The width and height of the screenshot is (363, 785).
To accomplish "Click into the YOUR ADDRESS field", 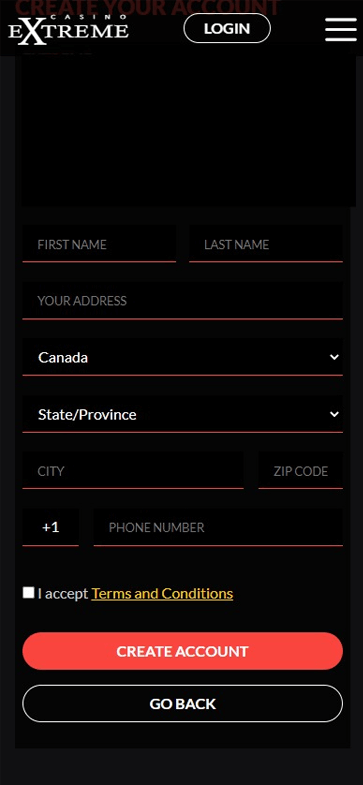I will [183, 300].
